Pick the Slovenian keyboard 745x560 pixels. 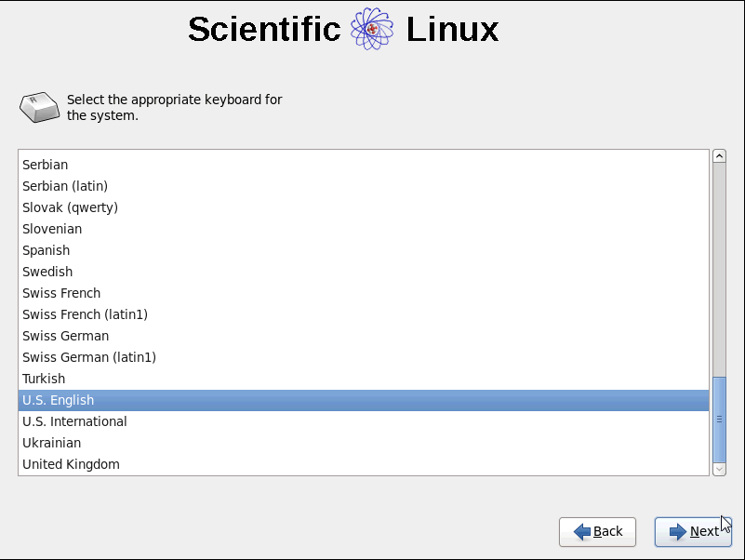coord(364,229)
